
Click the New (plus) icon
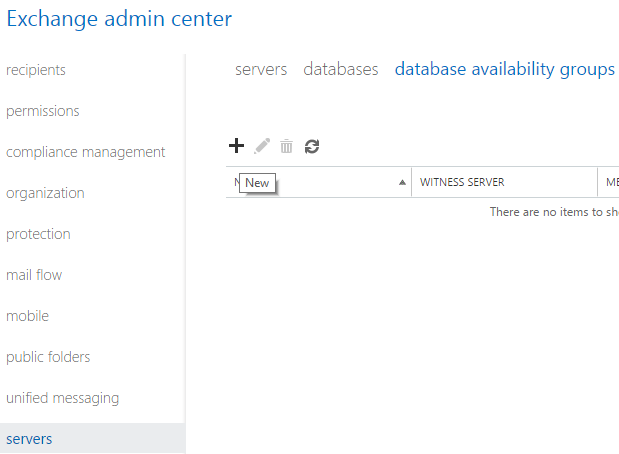click(236, 146)
